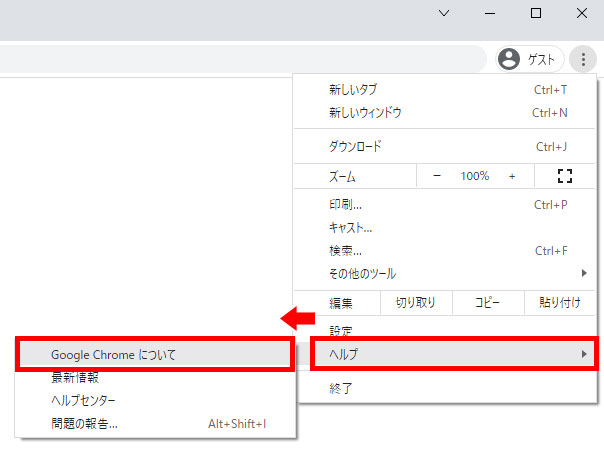The width and height of the screenshot is (604, 455).
Task: Open 設定 from the menu
Action: click(444, 330)
